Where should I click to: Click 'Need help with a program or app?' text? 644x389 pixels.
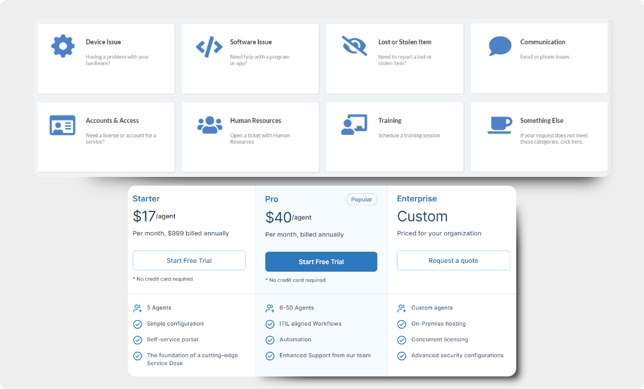260,60
